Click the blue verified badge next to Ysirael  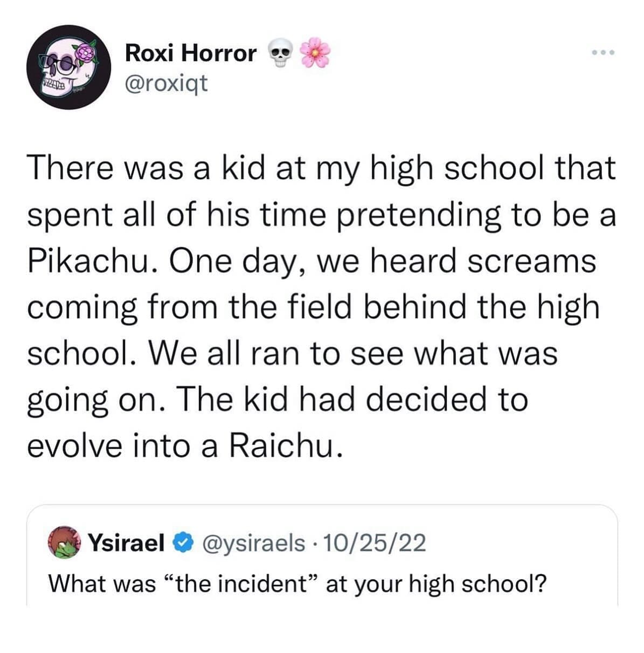(182, 543)
